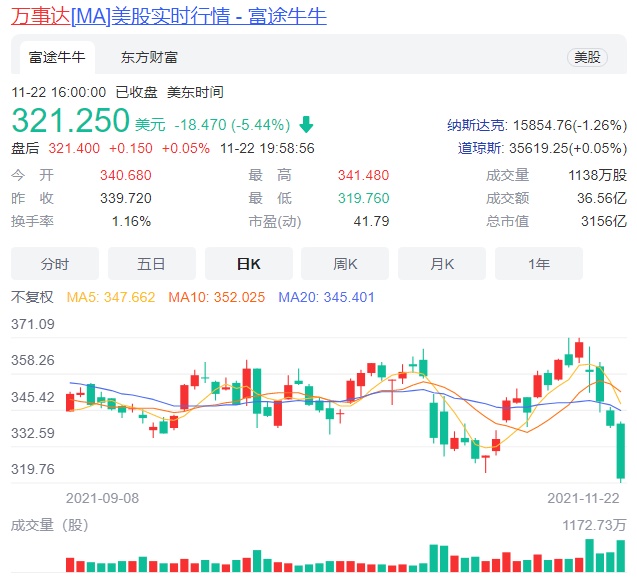Open the 万事达[MA]美股实时行情 title link
The image size is (637, 582).
pyautogui.click(x=169, y=17)
